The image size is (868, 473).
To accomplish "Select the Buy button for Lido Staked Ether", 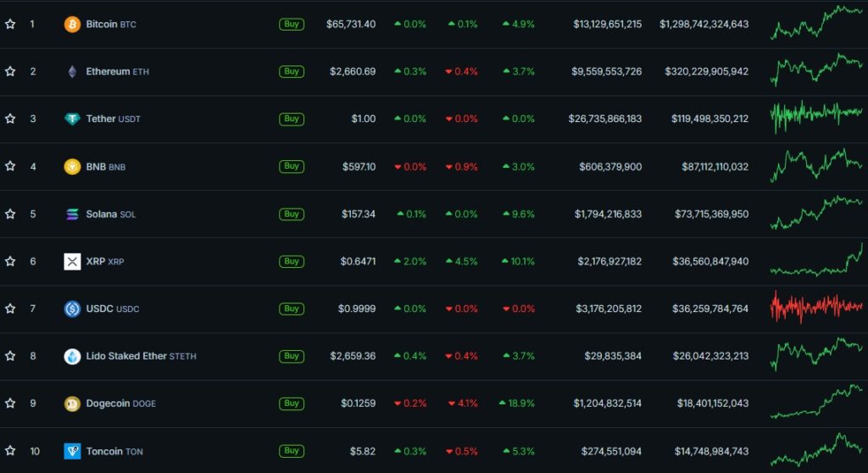I will pyautogui.click(x=292, y=356).
